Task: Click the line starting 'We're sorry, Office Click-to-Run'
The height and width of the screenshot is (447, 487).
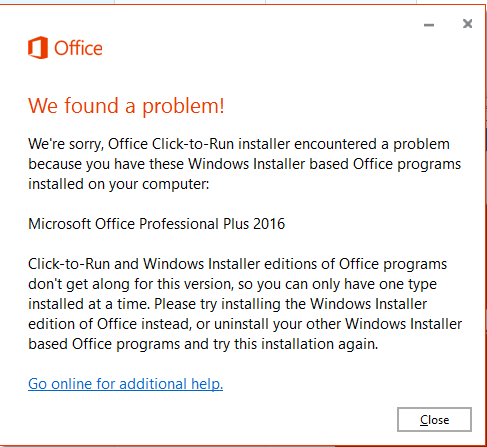Action: click(x=239, y=144)
